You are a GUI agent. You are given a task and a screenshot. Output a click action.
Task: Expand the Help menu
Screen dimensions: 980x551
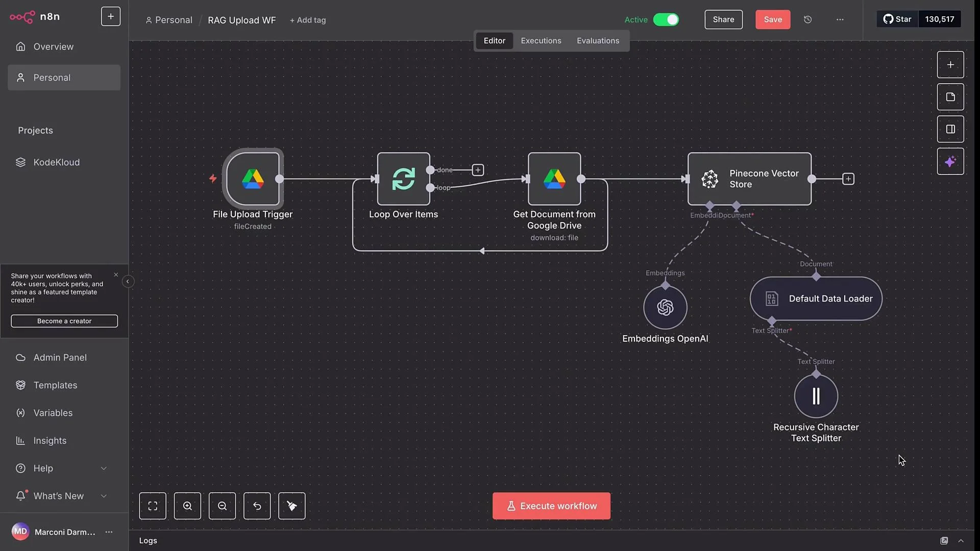coord(64,468)
